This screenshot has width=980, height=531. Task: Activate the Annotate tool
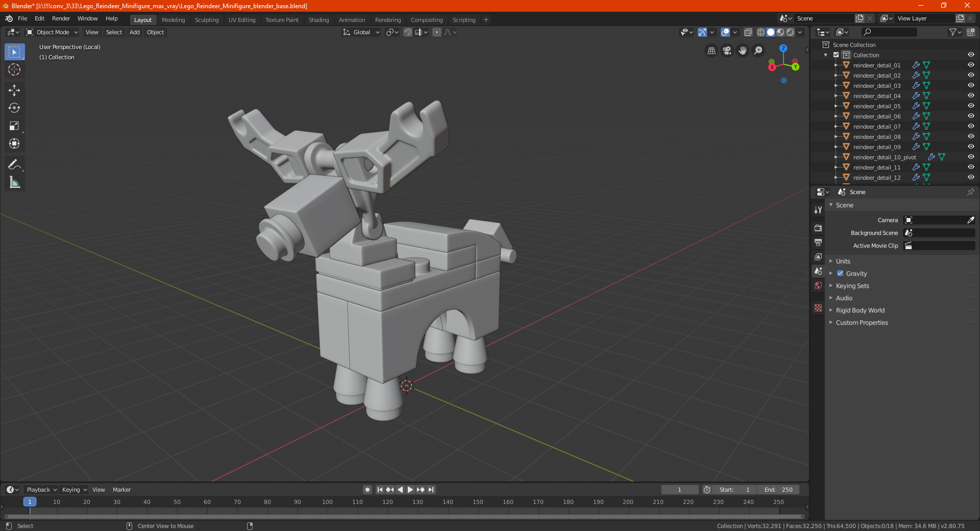(x=14, y=164)
